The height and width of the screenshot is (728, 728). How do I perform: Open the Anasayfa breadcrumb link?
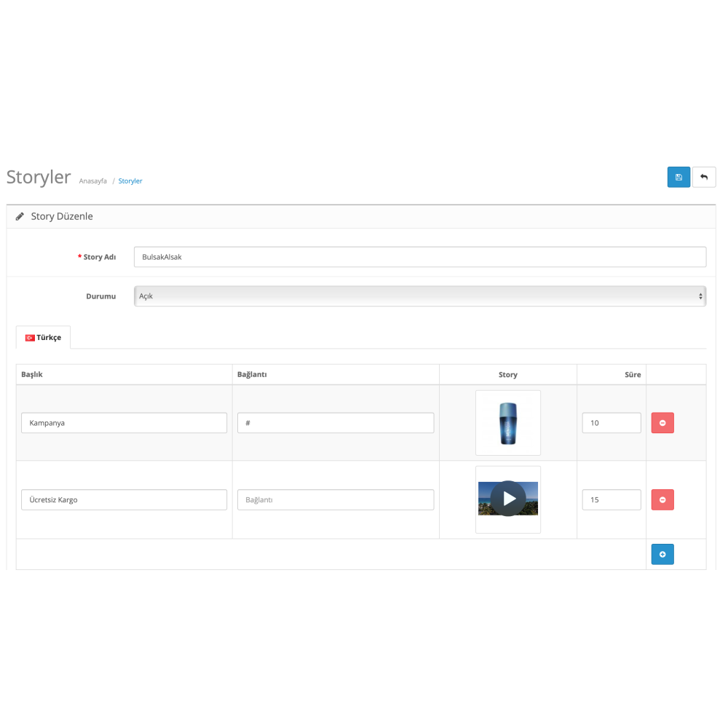point(92,181)
